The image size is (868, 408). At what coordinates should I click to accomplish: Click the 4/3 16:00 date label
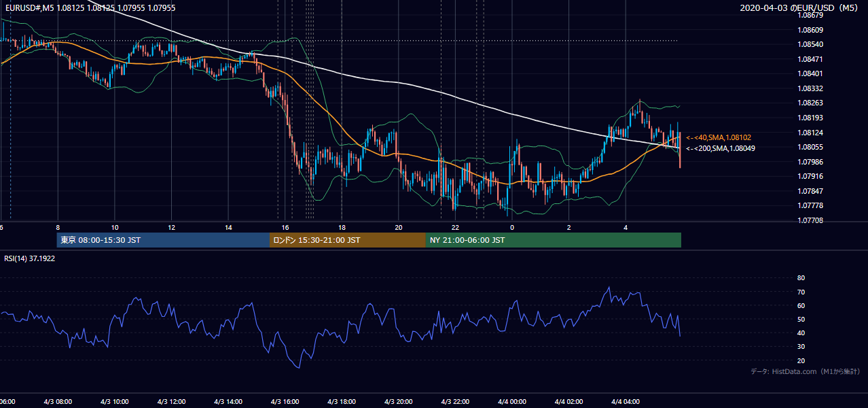click(x=285, y=402)
